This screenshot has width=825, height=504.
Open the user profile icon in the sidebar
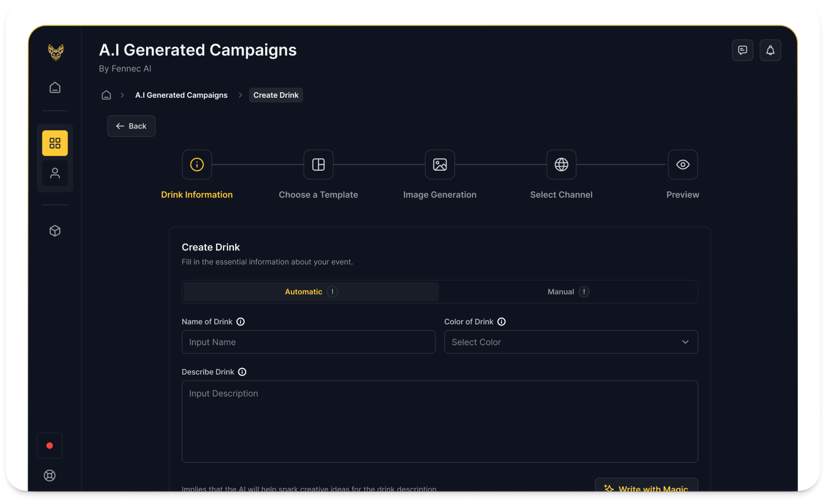pyautogui.click(x=55, y=173)
